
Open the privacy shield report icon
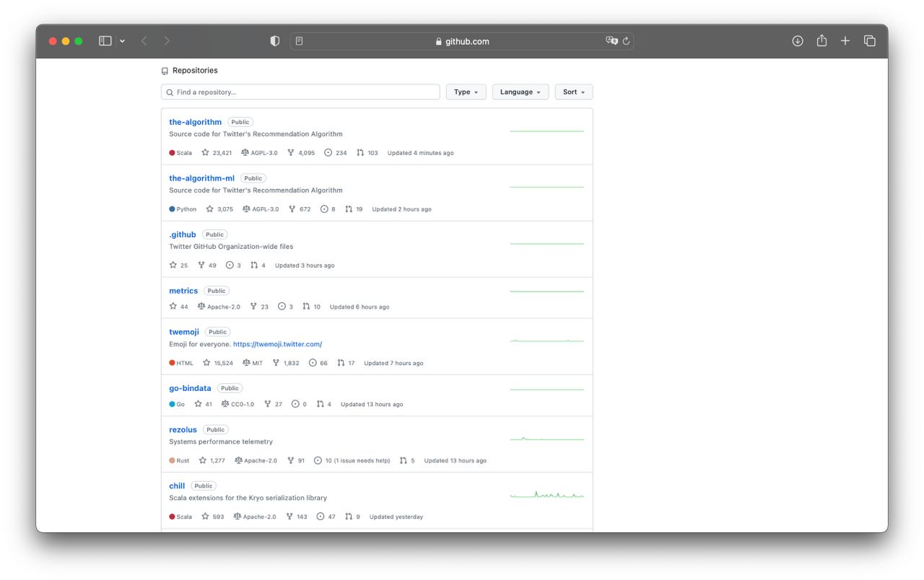coord(274,41)
